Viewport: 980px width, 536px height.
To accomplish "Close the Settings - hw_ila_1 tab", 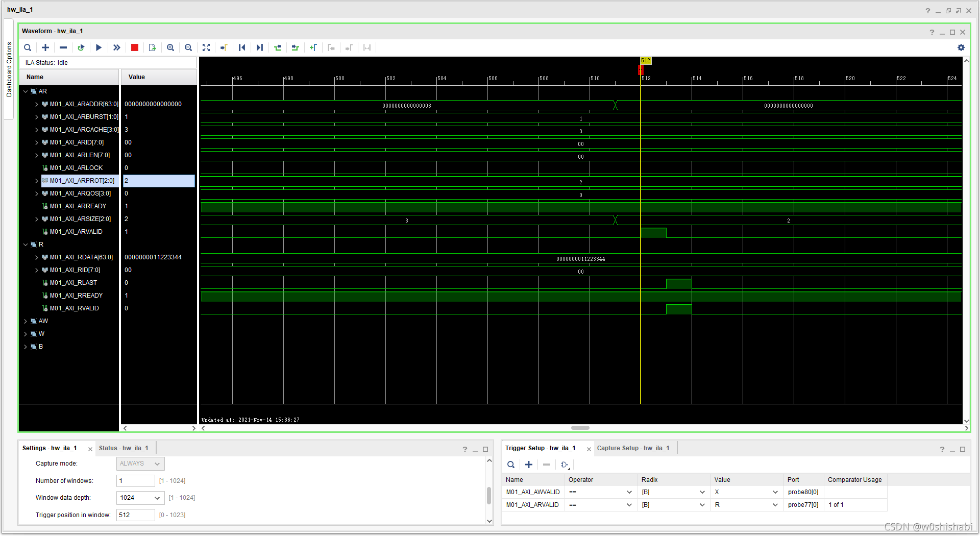I will pos(90,449).
